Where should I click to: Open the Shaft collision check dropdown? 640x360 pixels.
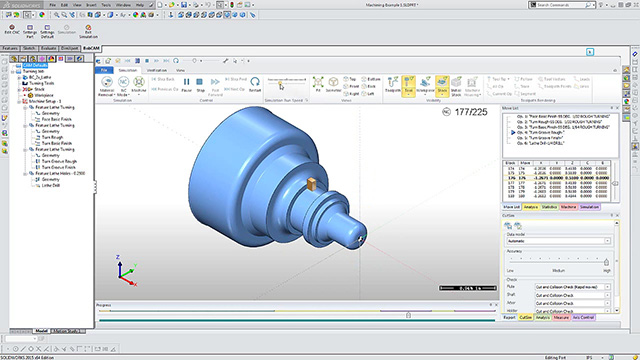point(573,295)
